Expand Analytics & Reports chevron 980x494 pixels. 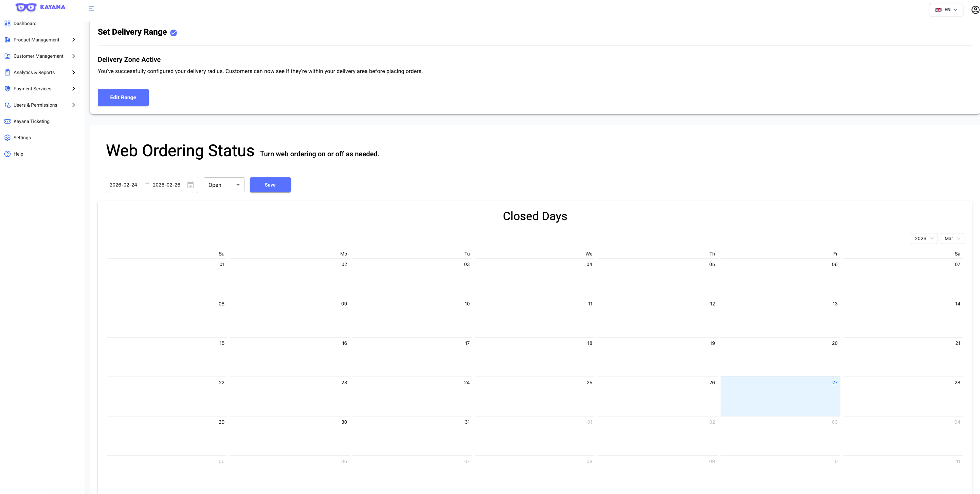[x=73, y=73]
